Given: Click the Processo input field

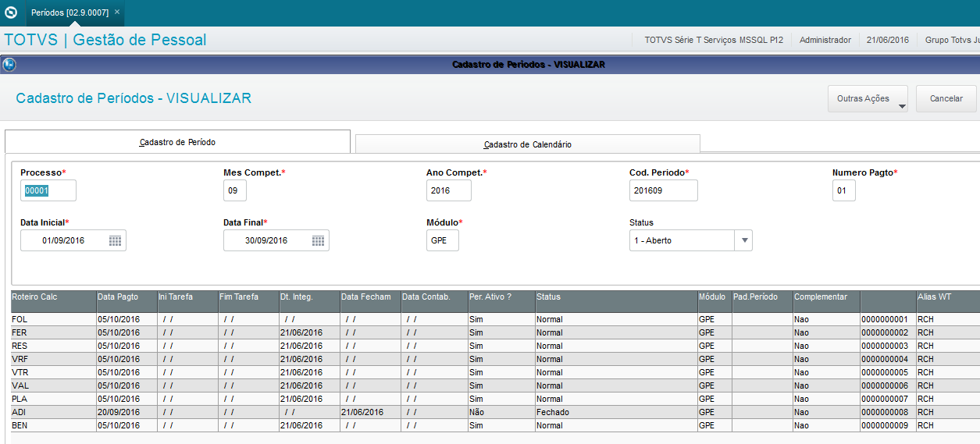Looking at the screenshot, I should coord(48,190).
